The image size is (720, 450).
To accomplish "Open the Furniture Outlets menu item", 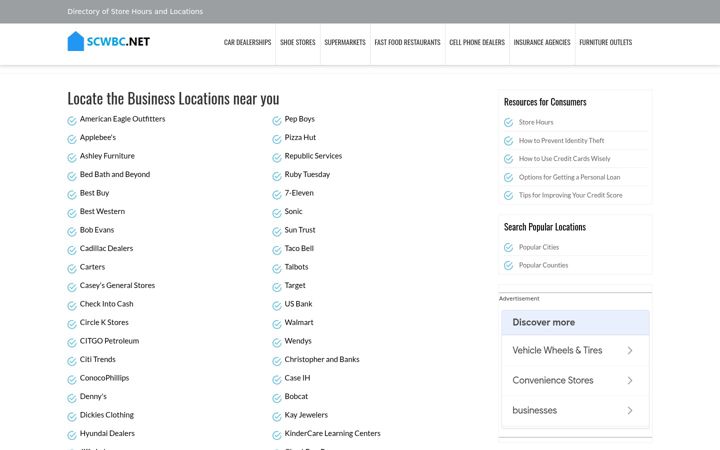I will click(x=606, y=42).
